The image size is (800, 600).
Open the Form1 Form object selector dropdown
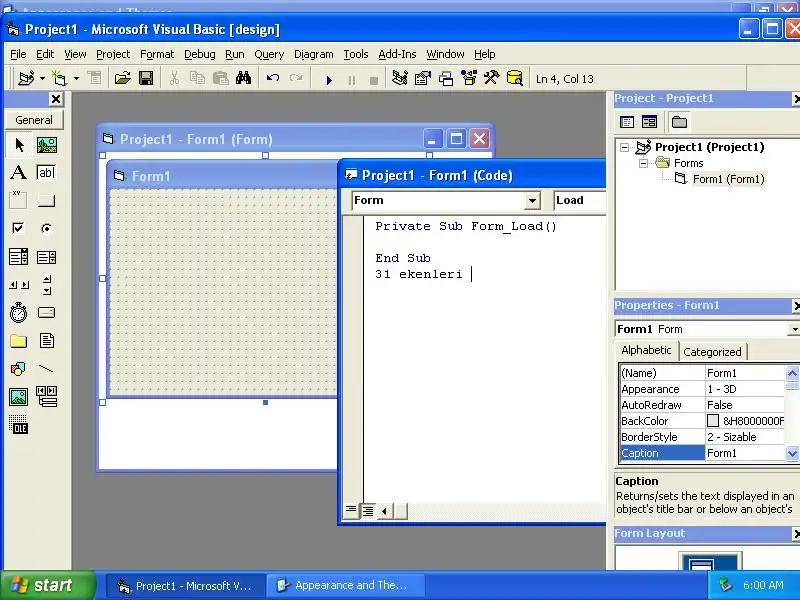(x=794, y=330)
